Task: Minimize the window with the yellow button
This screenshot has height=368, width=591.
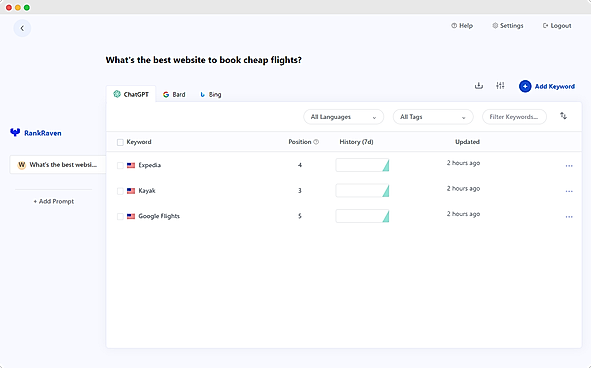Action: pyautogui.click(x=18, y=8)
